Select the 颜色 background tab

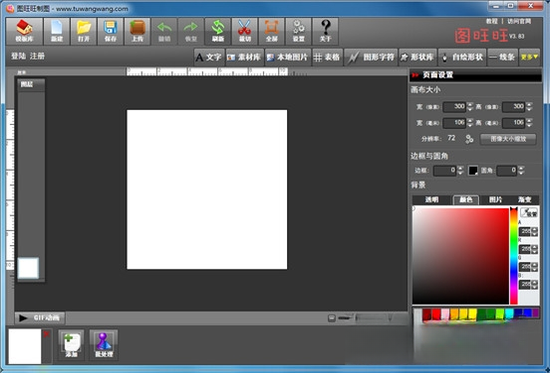point(466,200)
